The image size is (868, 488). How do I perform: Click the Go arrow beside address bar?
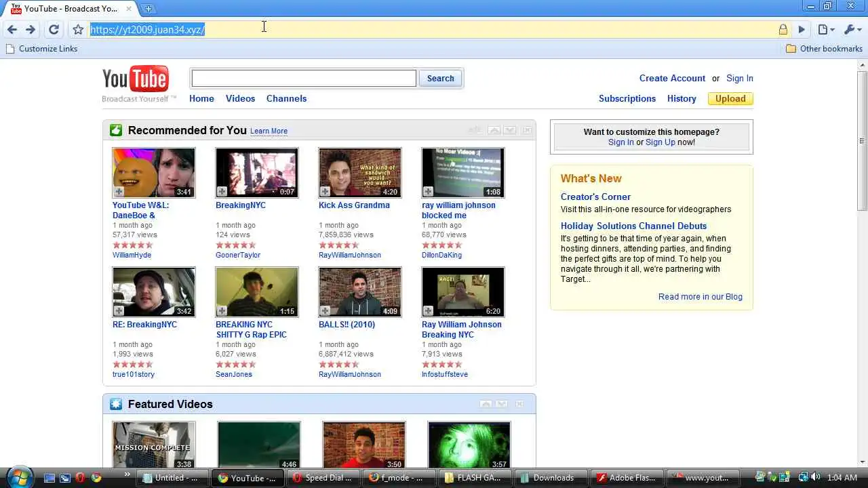(802, 29)
